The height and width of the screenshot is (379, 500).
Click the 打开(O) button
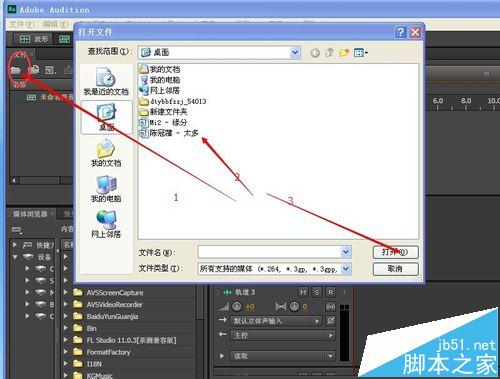[395, 252]
